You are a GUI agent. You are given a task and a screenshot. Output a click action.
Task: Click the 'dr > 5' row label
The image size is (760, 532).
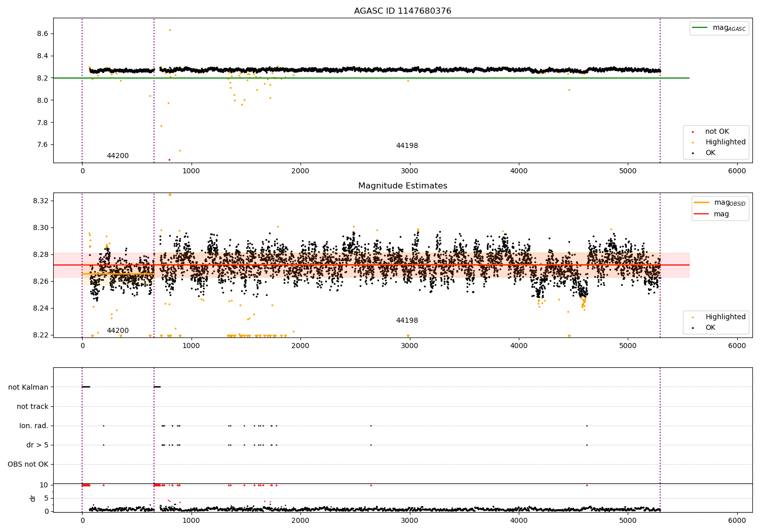click(37, 445)
